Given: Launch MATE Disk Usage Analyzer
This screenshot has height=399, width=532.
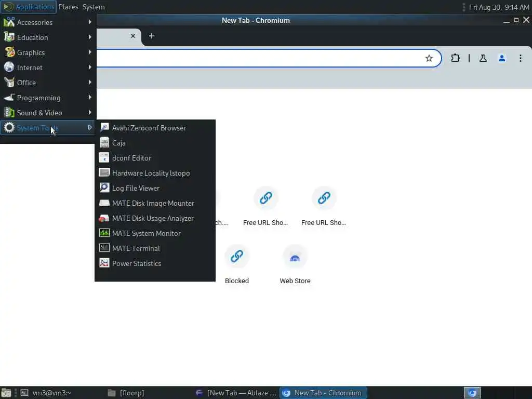Looking at the screenshot, I should 155,218.
